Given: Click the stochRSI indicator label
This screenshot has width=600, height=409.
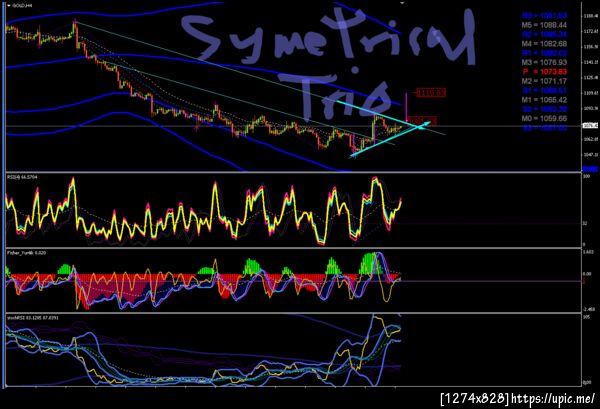Looking at the screenshot, I should point(33,318).
